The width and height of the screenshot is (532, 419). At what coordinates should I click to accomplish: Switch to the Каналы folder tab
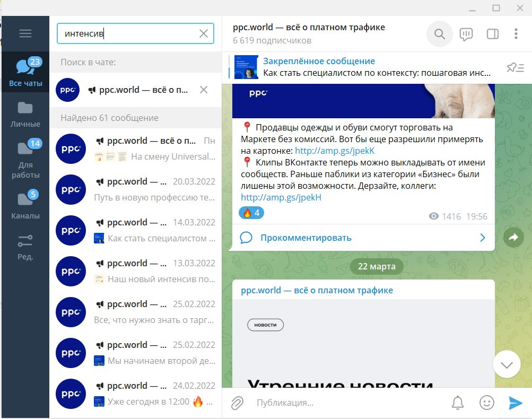pyautogui.click(x=25, y=205)
